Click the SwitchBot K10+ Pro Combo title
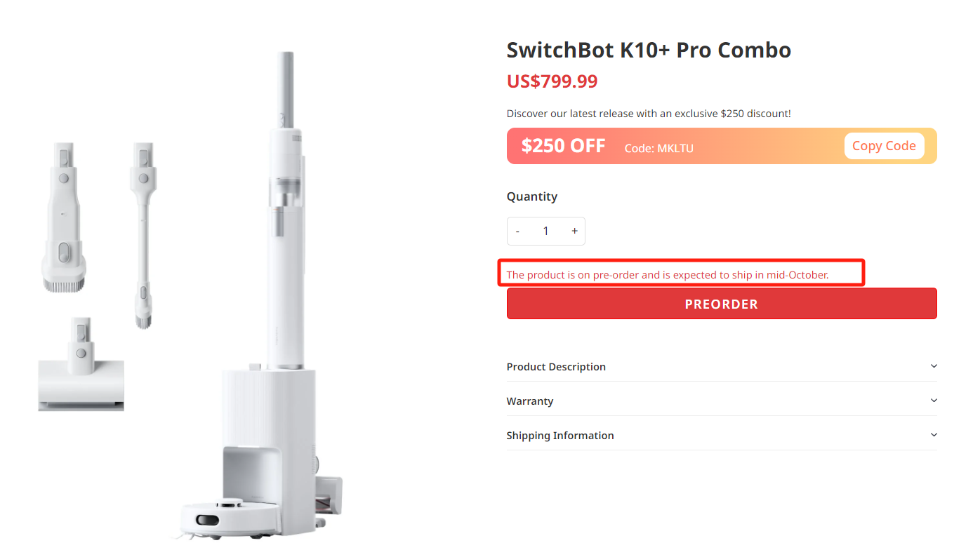 [649, 50]
